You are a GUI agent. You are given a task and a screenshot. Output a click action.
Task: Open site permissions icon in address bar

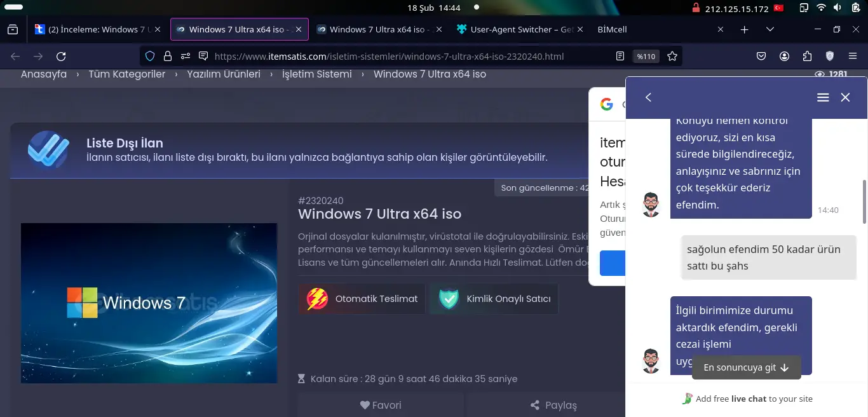186,56
